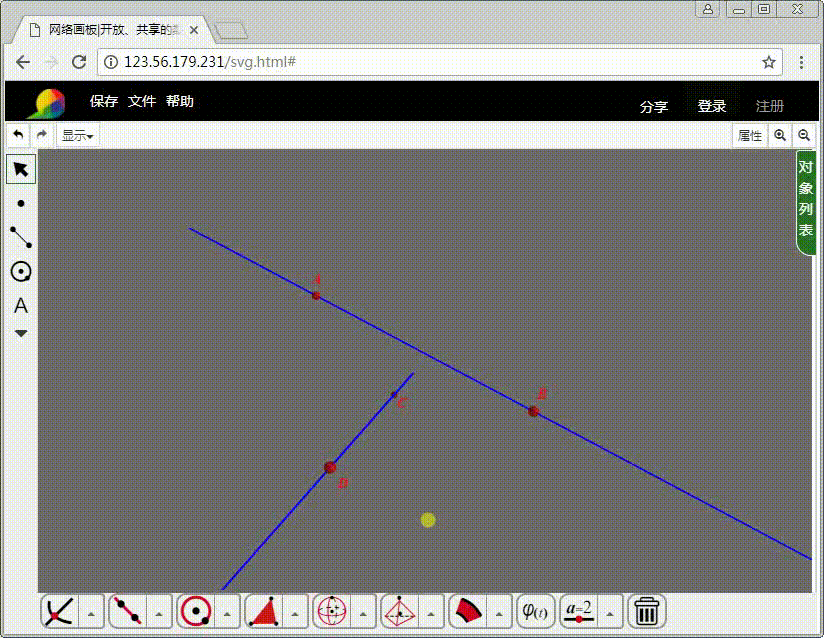Open the 属性 properties panel
Screen dimensions: 824x638
click(x=750, y=136)
